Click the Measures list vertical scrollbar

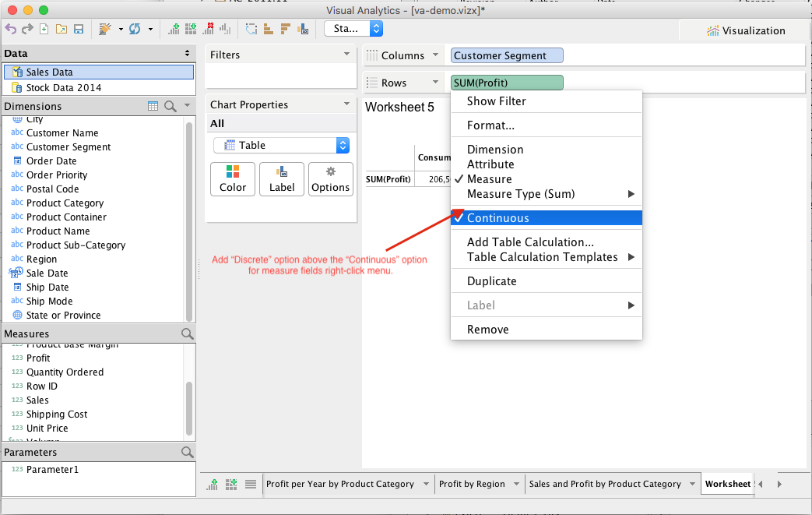coord(189,408)
